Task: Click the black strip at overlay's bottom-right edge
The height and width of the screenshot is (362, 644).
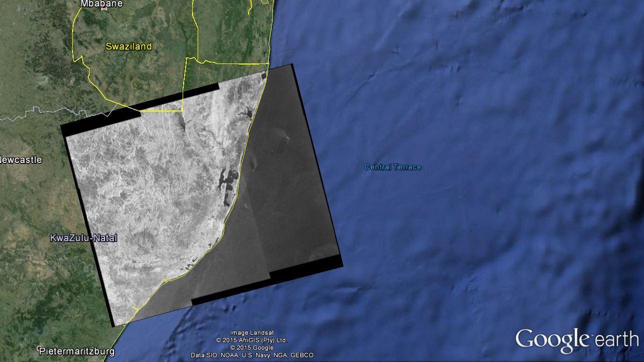Action: [305, 267]
